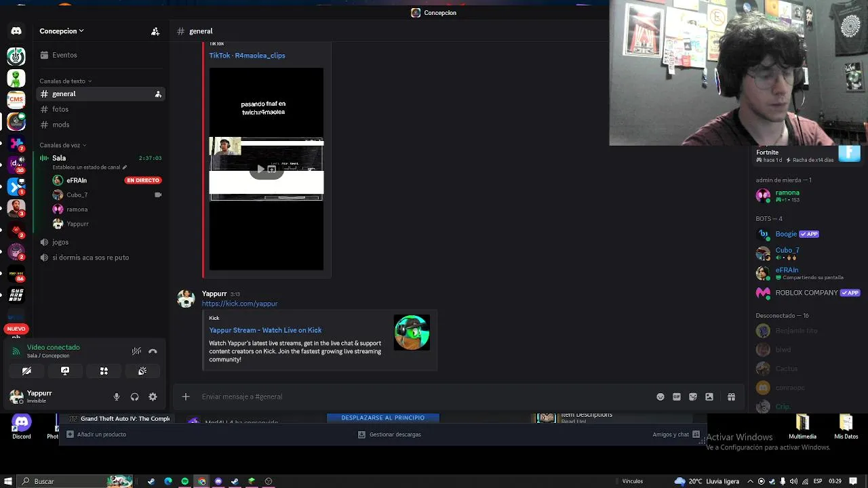This screenshot has height=488, width=868.
Task: Open the Multimedia desktop folder
Action: click(x=802, y=427)
